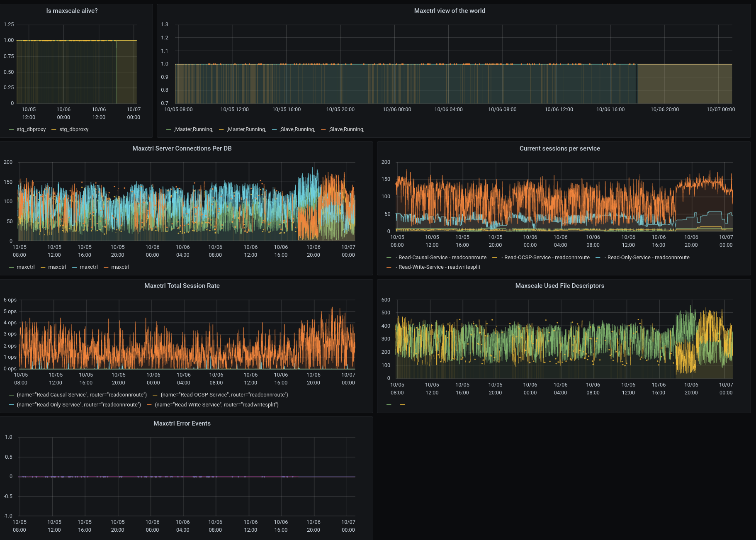The image size is (756, 540).
Task: Open 'Current sessions per service' title menu
Action: 559,148
